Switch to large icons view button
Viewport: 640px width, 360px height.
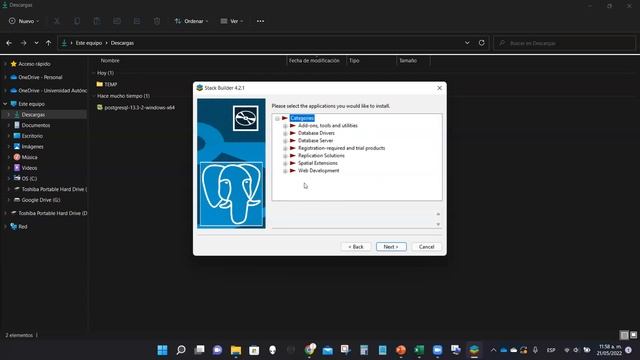click(633, 335)
